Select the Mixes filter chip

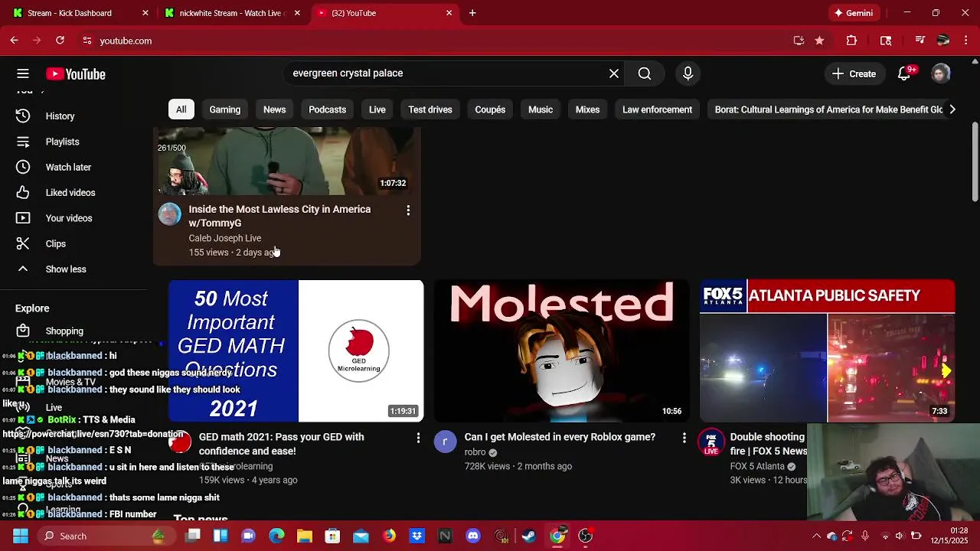point(587,109)
